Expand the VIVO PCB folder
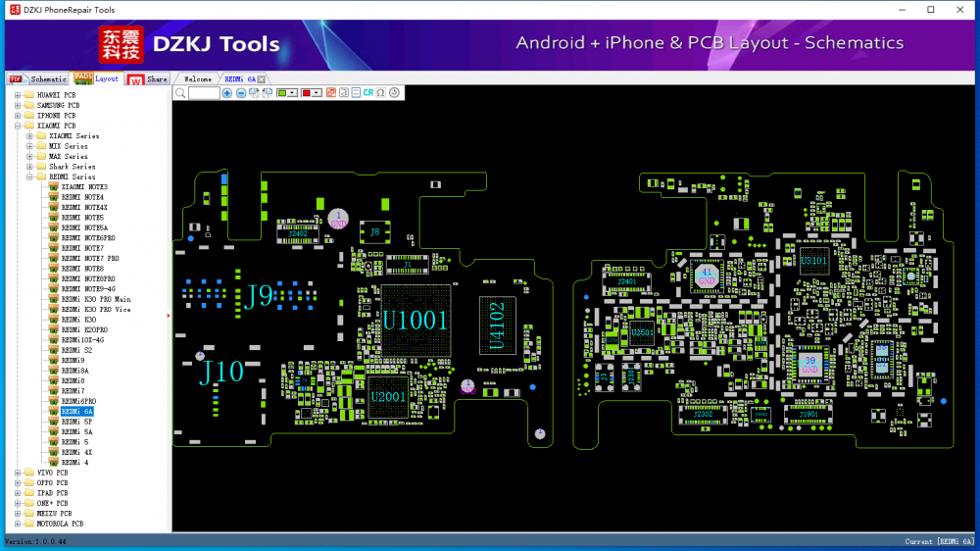The image size is (980, 551). (x=18, y=473)
